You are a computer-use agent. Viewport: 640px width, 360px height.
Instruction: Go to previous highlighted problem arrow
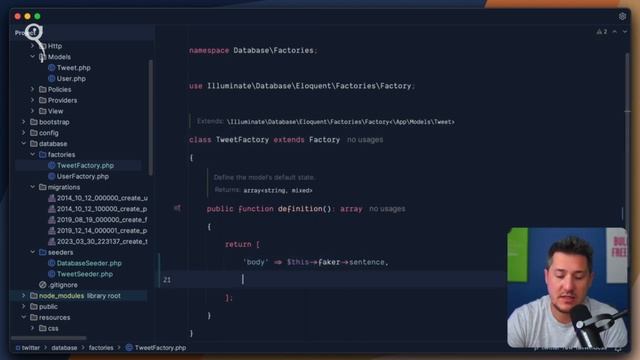(614, 31)
